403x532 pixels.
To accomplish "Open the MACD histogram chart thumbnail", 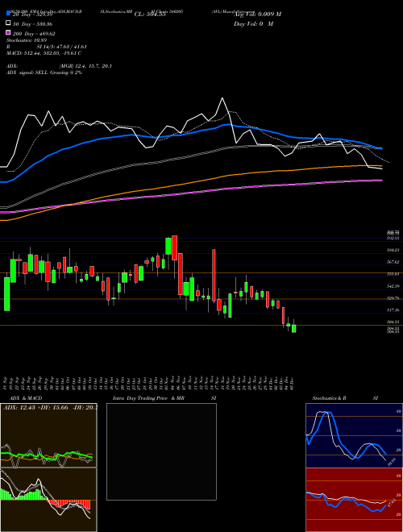I will (49, 500).
